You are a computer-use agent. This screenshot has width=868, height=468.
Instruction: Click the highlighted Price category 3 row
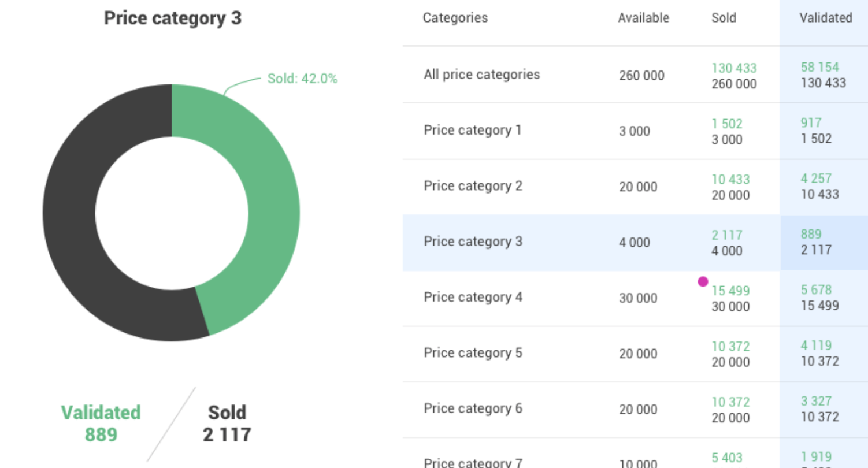(x=635, y=243)
